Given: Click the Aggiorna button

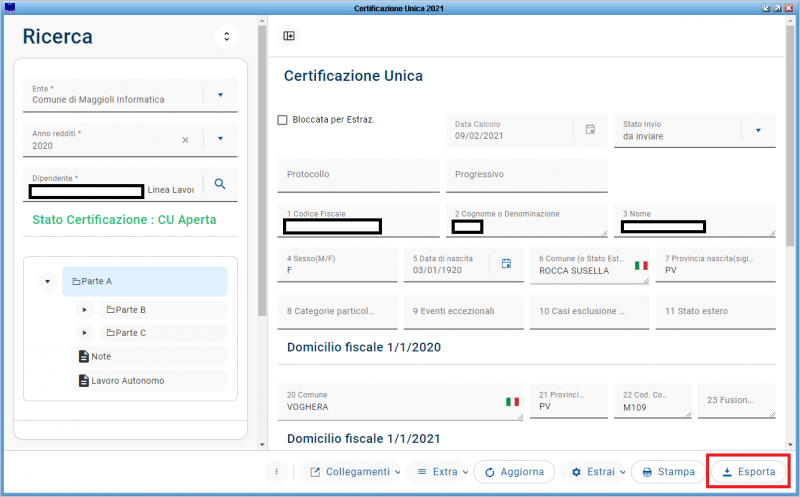Looking at the screenshot, I should tap(514, 472).
